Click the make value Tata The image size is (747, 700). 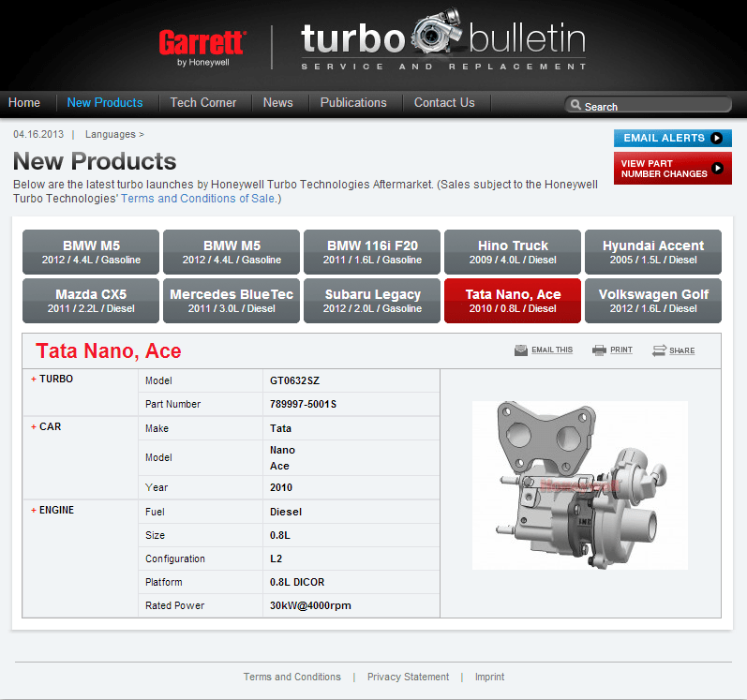(x=280, y=428)
